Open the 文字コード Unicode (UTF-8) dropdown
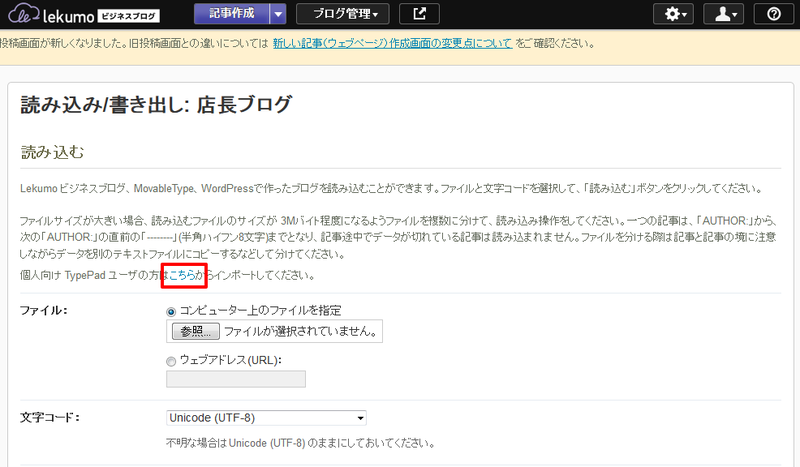The height and width of the screenshot is (467, 800). 266,418
